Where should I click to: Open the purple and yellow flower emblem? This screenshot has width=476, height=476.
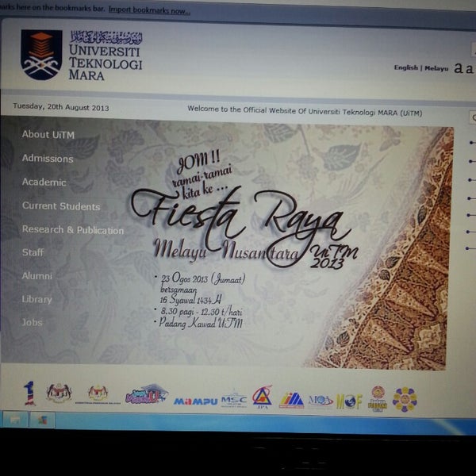click(x=405, y=399)
